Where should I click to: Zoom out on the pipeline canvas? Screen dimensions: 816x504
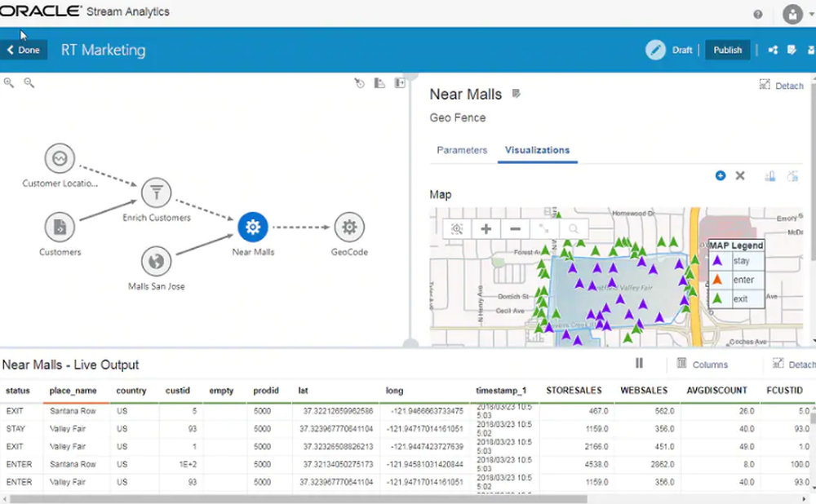29,82
